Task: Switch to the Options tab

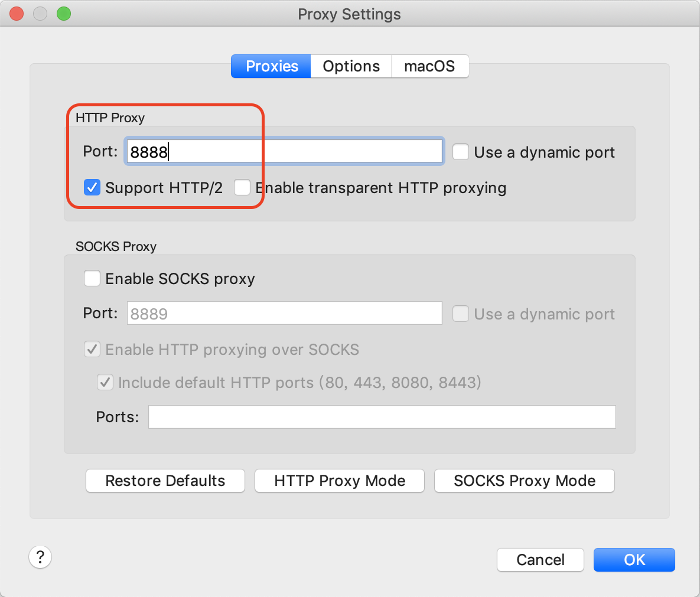Action: click(350, 66)
